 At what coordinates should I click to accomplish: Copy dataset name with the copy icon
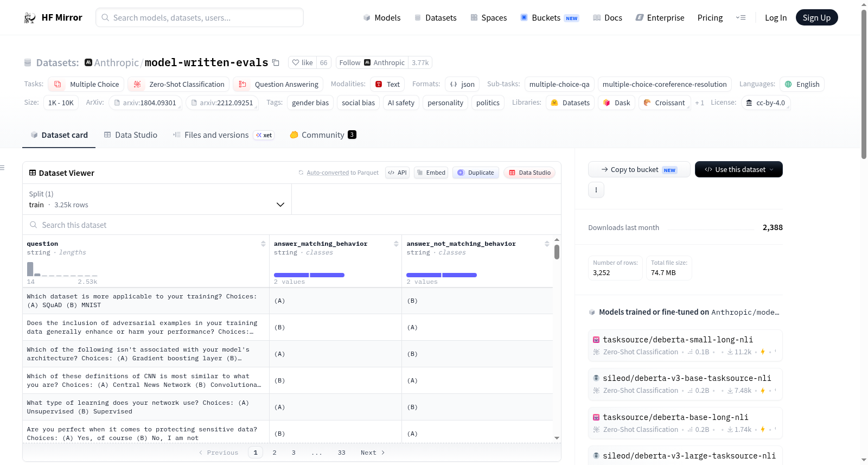click(x=276, y=62)
